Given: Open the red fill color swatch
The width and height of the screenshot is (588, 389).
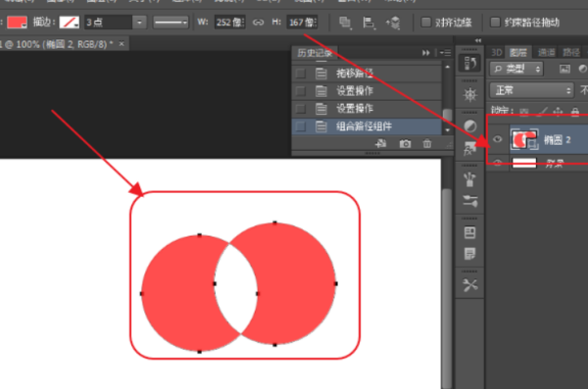Looking at the screenshot, I should pyautogui.click(x=17, y=23).
